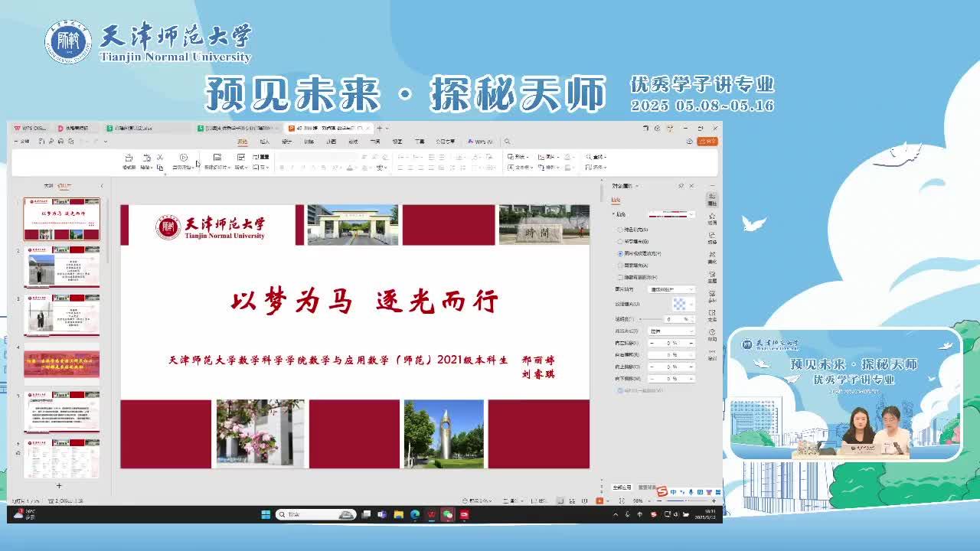Screen dimensions: 980x551
Task: Select the gradient fill radio button
Action: click(619, 241)
